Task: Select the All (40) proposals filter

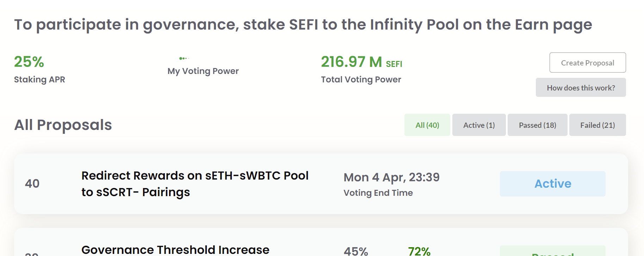Action: coord(427,125)
